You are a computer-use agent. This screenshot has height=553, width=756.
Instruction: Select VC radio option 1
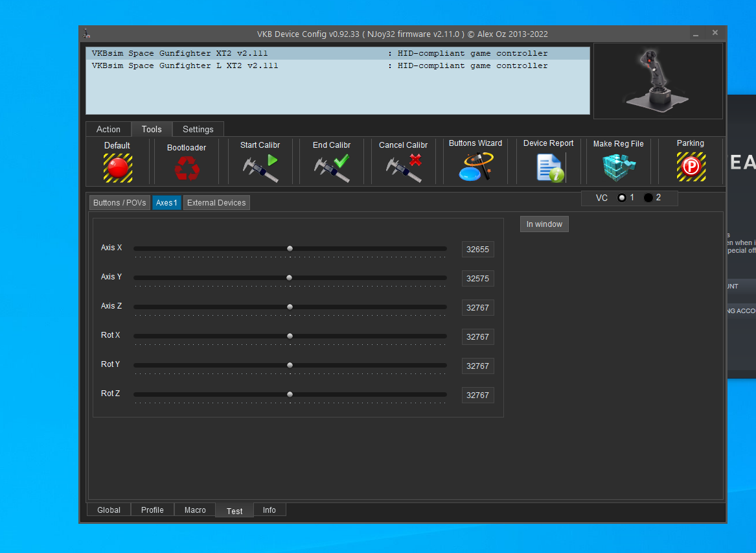(622, 198)
